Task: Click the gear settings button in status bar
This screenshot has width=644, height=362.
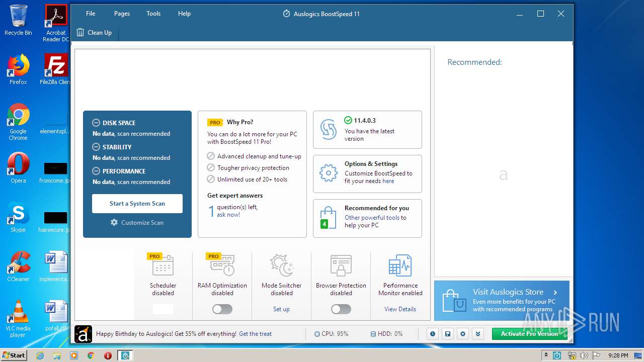Action: (x=463, y=334)
